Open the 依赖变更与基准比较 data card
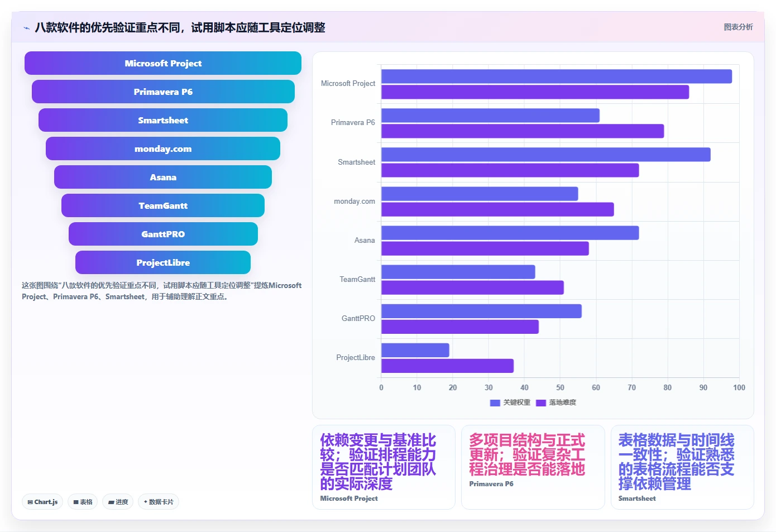The image size is (776, 532). tap(384, 467)
